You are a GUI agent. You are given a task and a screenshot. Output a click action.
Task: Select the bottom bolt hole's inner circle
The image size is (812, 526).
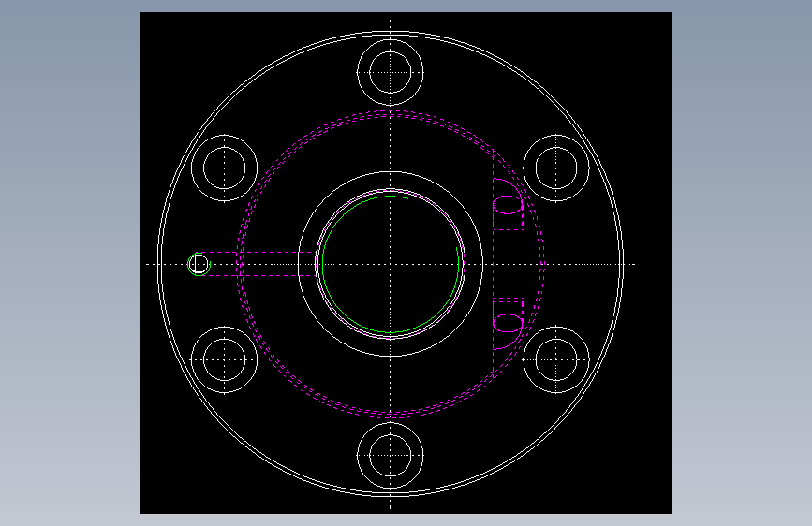(x=390, y=456)
